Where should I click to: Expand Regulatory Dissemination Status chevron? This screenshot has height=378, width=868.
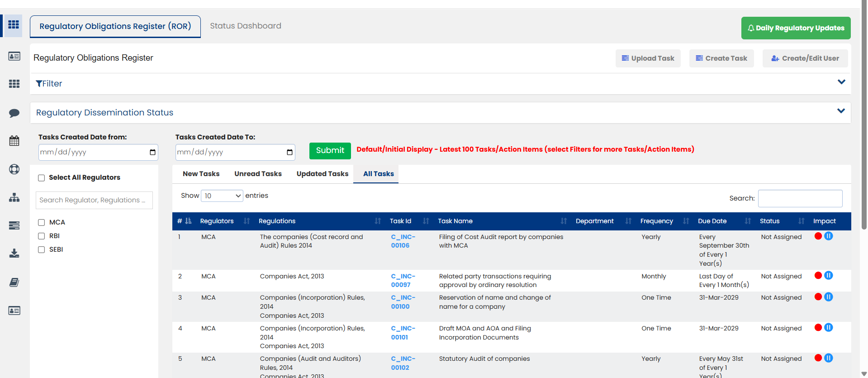[841, 111]
